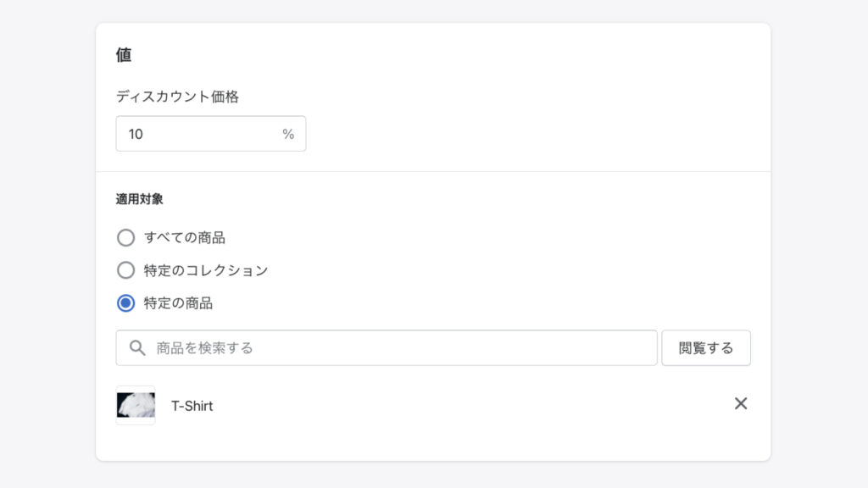Click the 適用対象 heading

coord(140,199)
